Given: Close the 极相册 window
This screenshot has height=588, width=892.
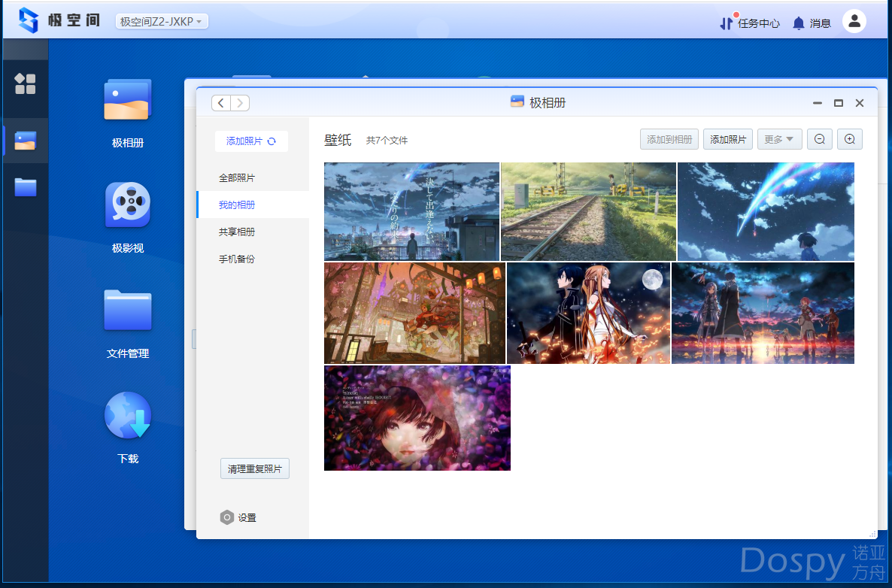Looking at the screenshot, I should click(860, 103).
